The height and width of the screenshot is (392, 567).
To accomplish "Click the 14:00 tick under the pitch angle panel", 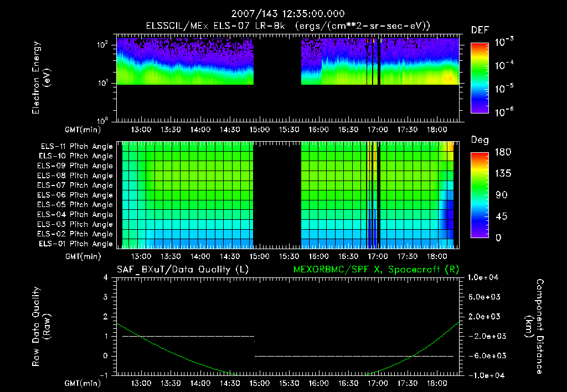I will click(x=200, y=256).
